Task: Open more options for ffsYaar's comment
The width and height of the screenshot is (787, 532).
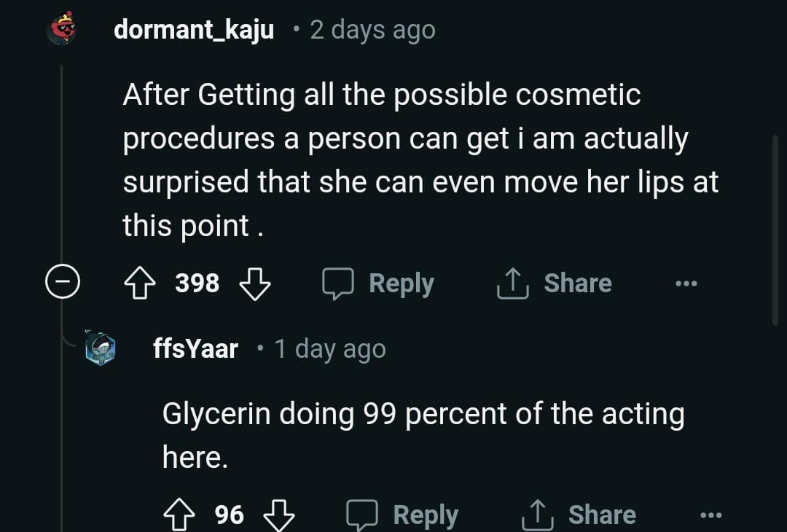Action: pos(710,515)
